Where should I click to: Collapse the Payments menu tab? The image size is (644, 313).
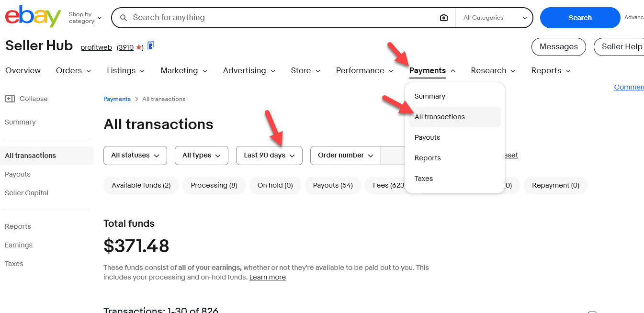(x=432, y=70)
